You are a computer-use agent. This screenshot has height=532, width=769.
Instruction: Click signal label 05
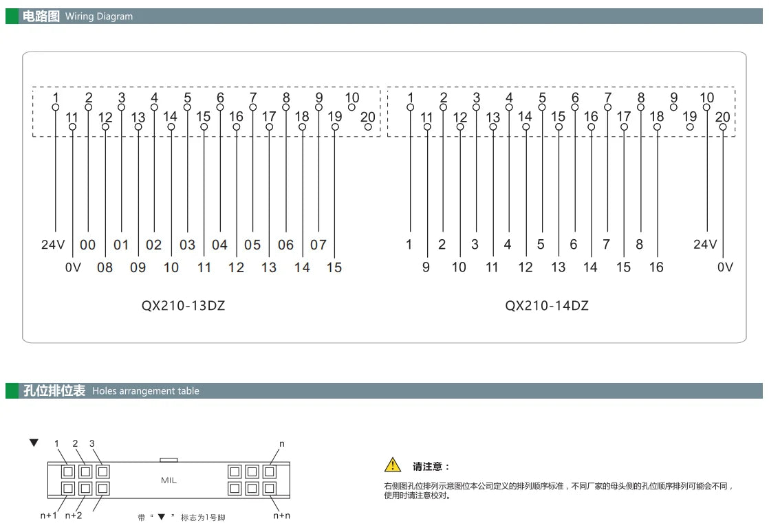click(x=252, y=245)
